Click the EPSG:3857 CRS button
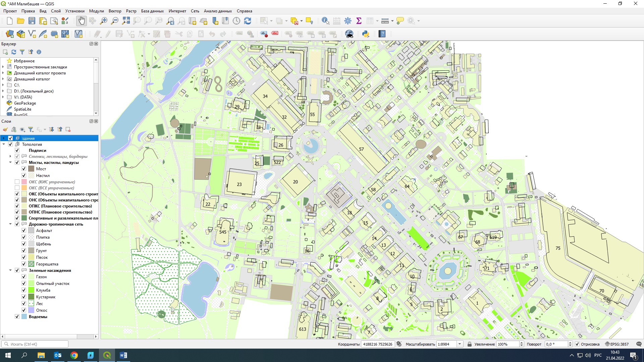The height and width of the screenshot is (362, 644). 616,344
